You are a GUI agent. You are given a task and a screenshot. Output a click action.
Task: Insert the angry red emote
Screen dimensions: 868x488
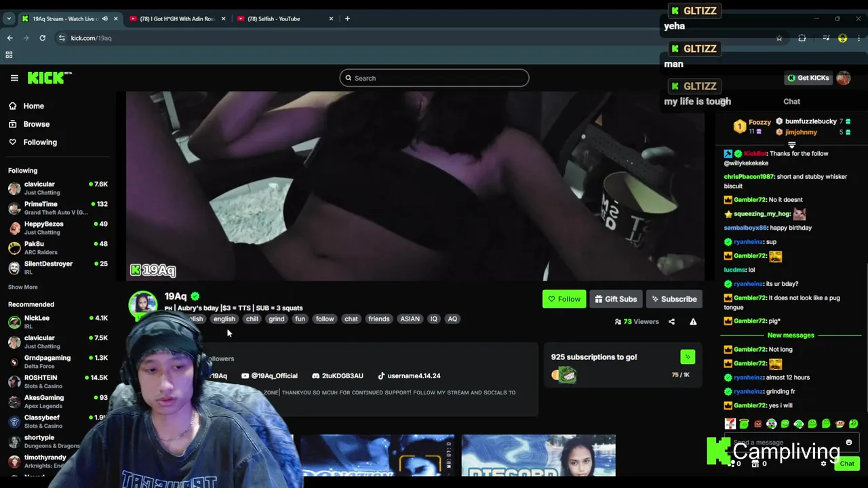click(x=757, y=424)
